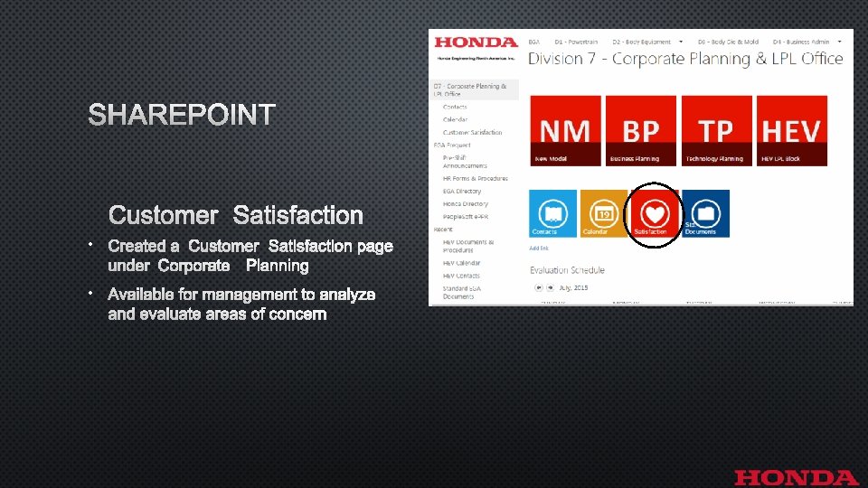This screenshot has width=868, height=488.
Task: Open HEV Documents & Procedures sidebar link
Action: (x=468, y=246)
